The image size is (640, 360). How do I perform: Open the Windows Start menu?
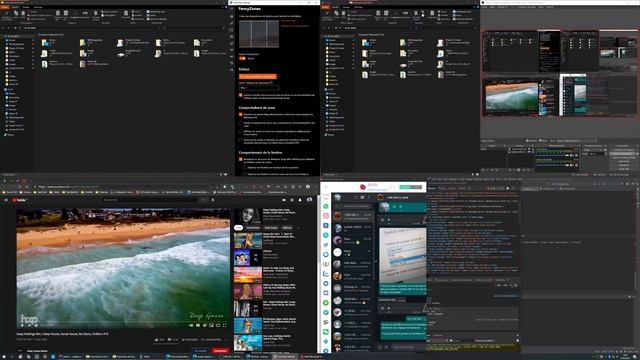click(4, 357)
